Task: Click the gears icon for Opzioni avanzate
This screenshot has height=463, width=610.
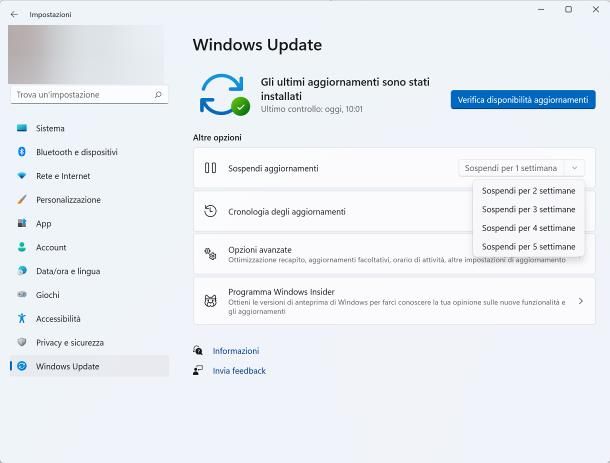Action: pyautogui.click(x=210, y=254)
